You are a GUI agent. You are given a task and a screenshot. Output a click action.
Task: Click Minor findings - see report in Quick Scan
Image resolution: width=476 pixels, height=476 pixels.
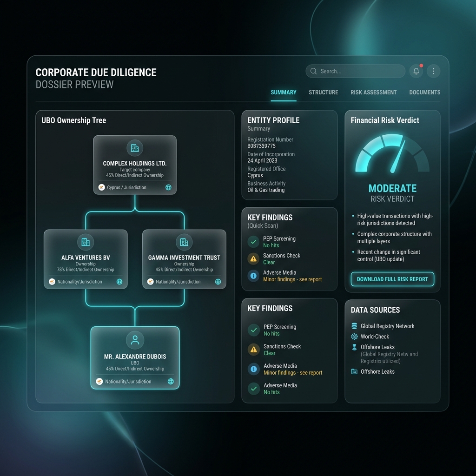click(x=292, y=279)
